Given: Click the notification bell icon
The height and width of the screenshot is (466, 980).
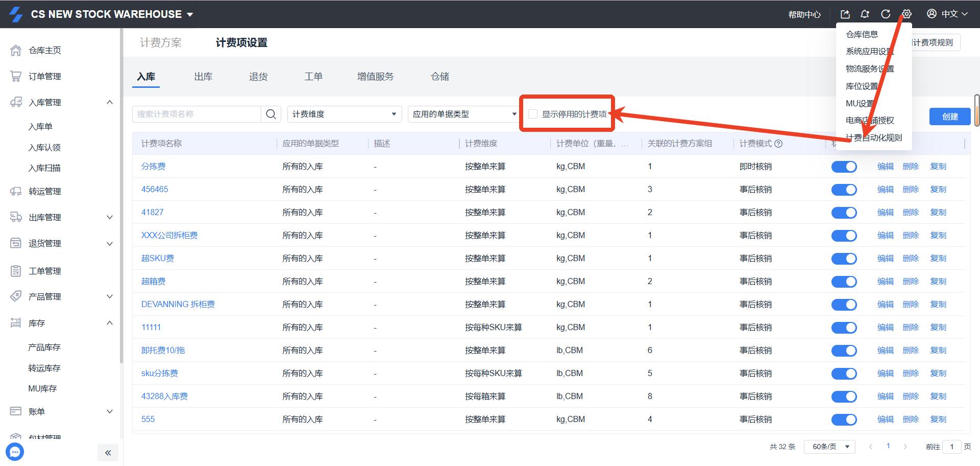Looking at the screenshot, I should click(865, 14).
